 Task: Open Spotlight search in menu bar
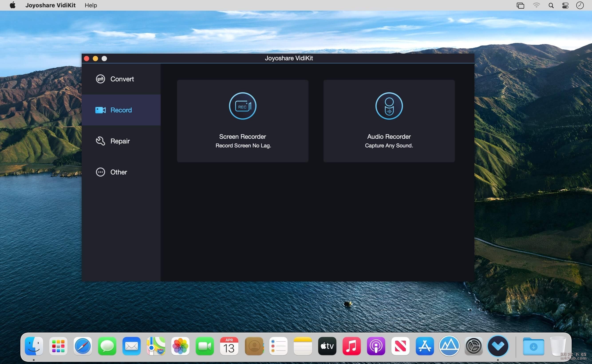pyautogui.click(x=551, y=5)
